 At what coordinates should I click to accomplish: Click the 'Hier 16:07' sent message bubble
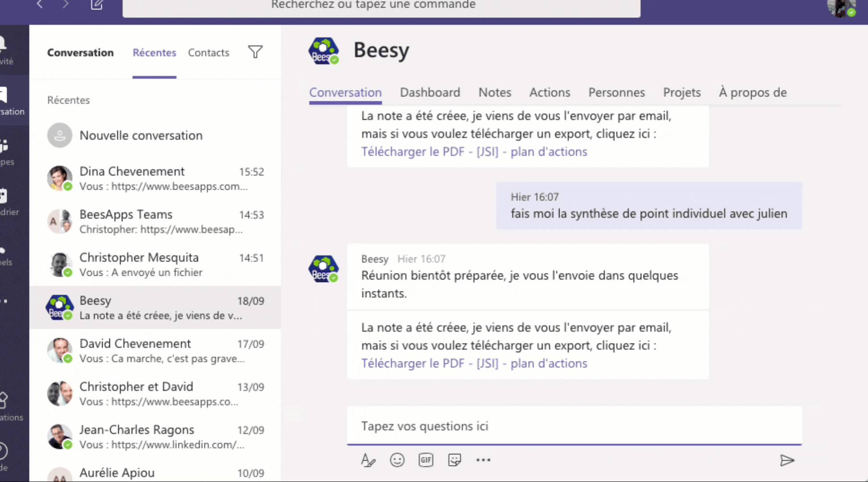pos(649,206)
